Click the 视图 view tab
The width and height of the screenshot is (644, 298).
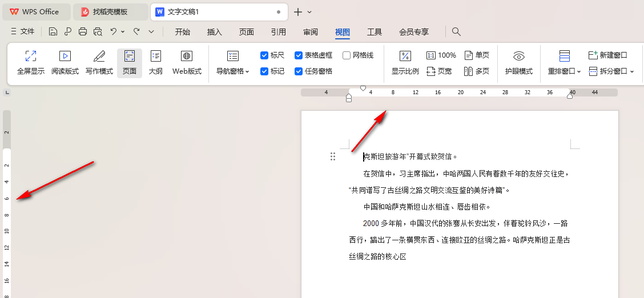(343, 32)
